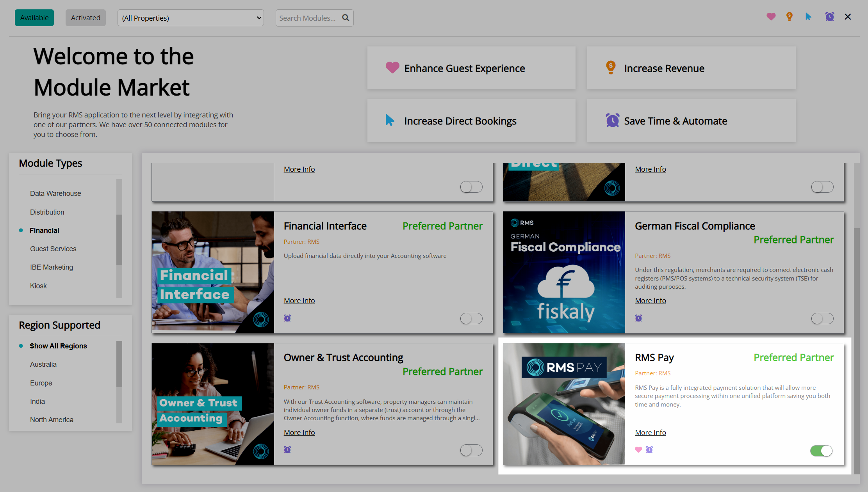Switch to the Available tab

coord(34,18)
